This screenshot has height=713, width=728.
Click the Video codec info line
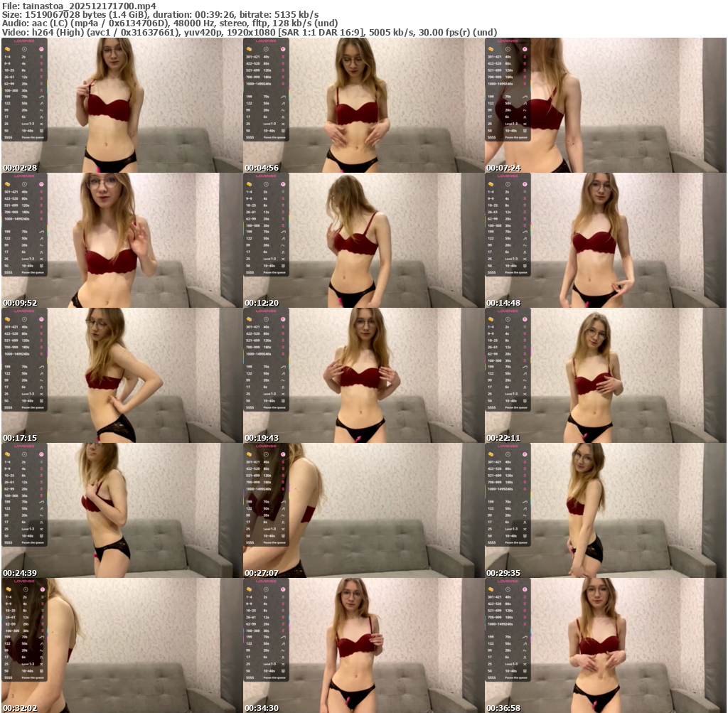click(249, 32)
